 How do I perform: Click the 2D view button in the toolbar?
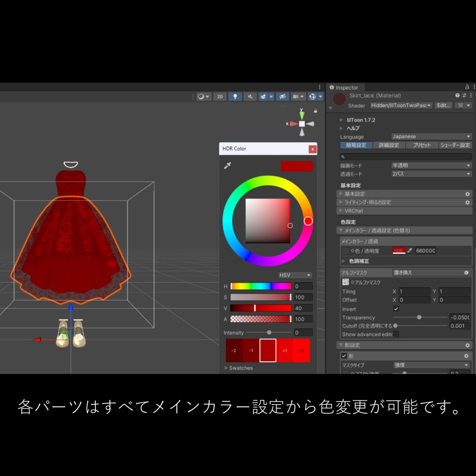[220, 96]
